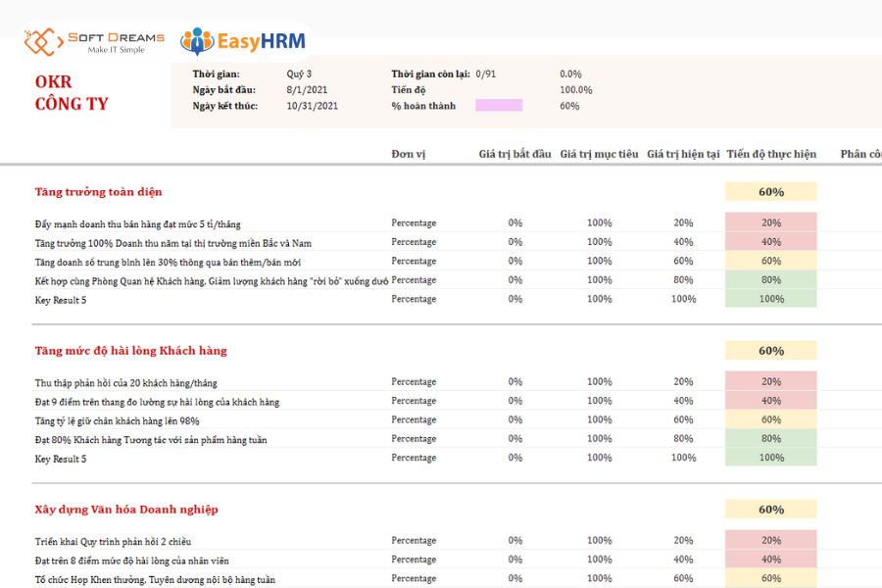This screenshot has height=588, width=882.
Task: Click the 'Tăng trưởng toàn diện' objective heading
Action: (x=98, y=191)
